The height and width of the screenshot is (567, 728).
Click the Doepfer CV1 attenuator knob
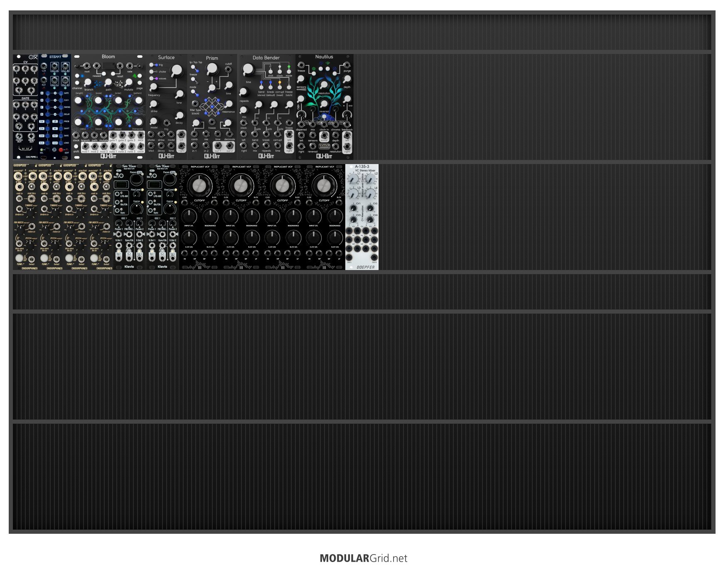pos(353,208)
